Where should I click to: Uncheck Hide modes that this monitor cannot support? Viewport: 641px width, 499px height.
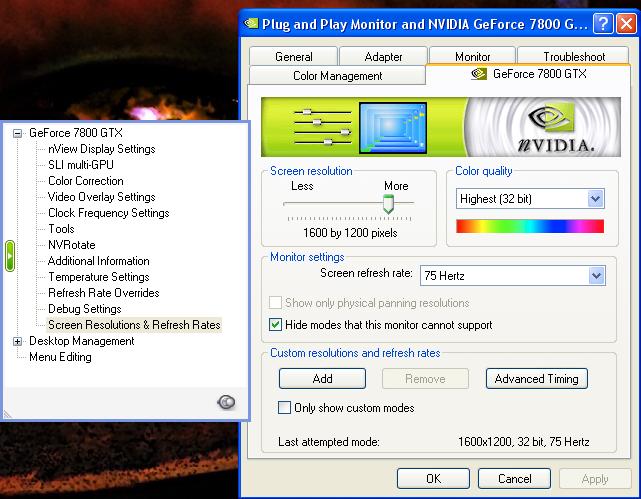click(x=275, y=325)
